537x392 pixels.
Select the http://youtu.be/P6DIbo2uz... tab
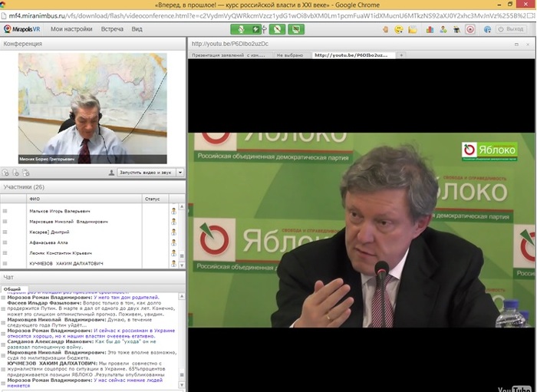click(353, 55)
